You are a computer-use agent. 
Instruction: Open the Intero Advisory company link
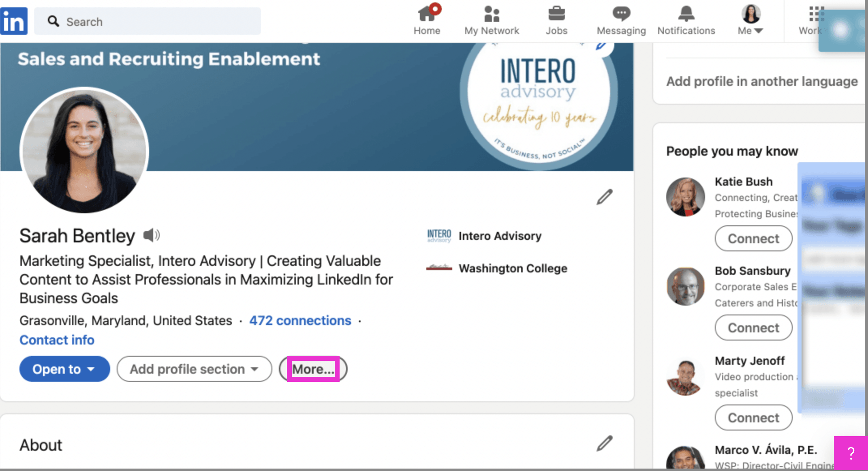[500, 236]
